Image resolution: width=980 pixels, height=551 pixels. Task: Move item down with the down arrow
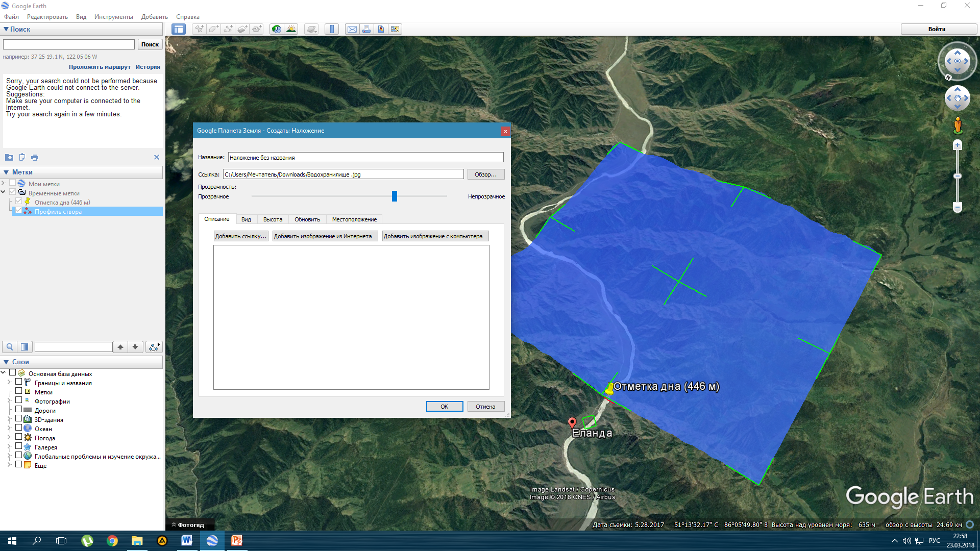(135, 347)
